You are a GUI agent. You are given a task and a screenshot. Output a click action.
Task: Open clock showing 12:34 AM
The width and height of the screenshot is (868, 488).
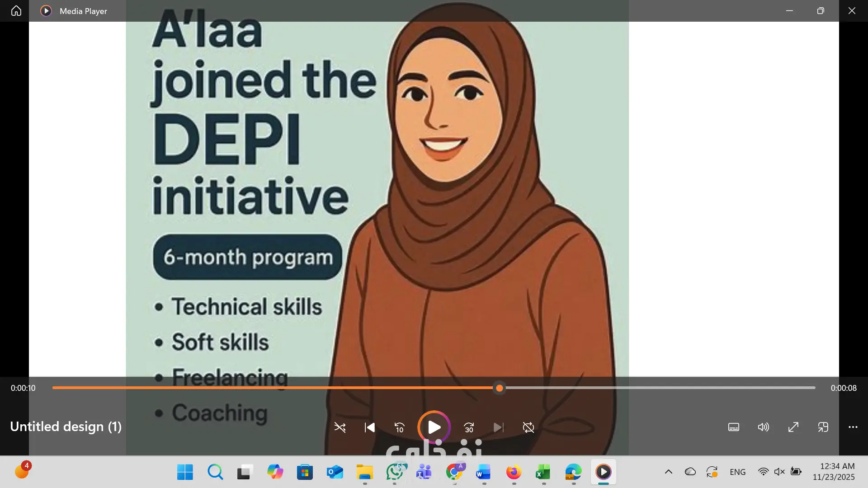833,472
